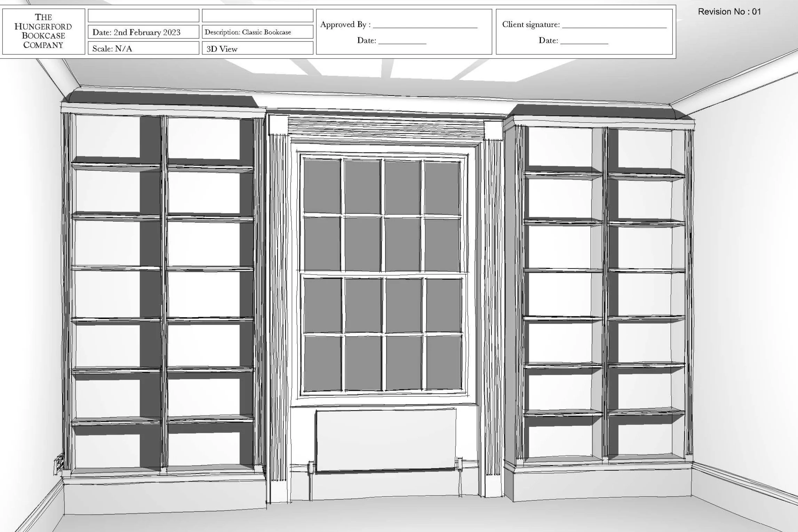Click the window's bottom-right glass pane
The height and width of the screenshot is (532, 798).
444,362
